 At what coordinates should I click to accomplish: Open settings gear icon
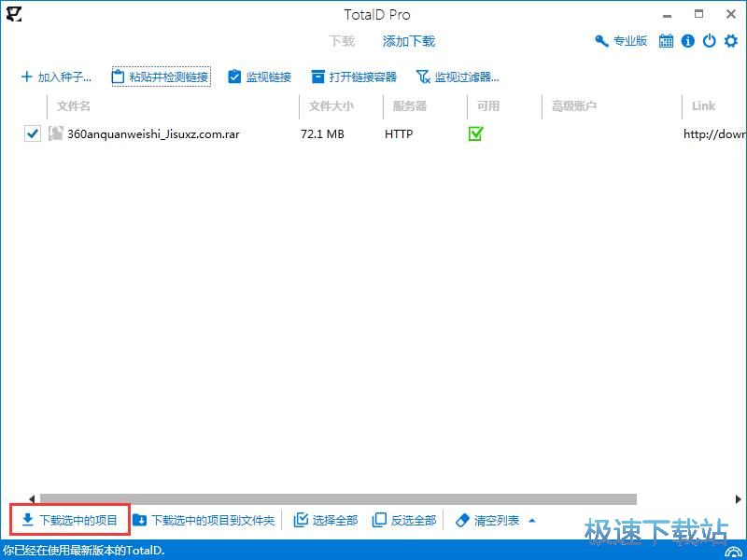(731, 41)
